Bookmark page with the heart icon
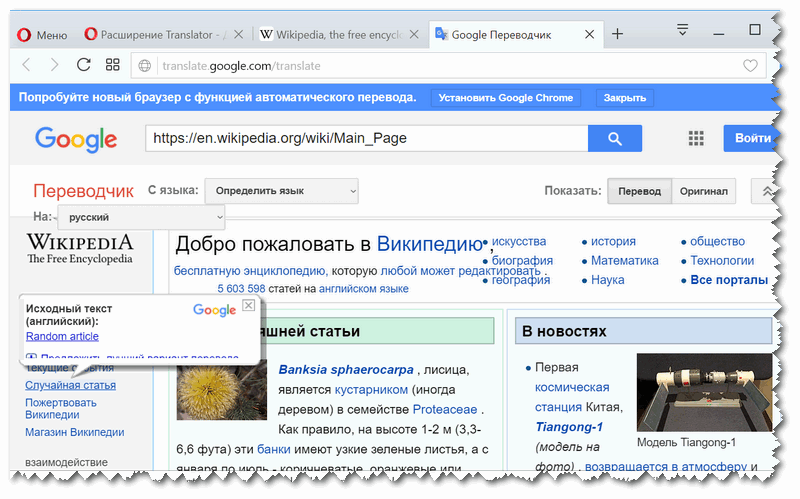This screenshot has width=800, height=499. click(x=750, y=66)
